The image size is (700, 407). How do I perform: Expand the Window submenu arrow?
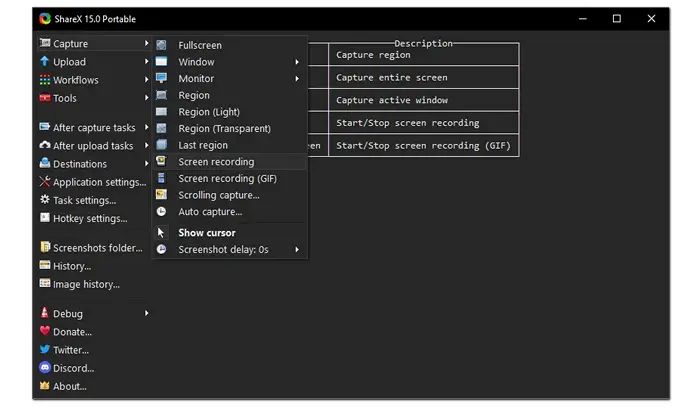[x=297, y=62]
